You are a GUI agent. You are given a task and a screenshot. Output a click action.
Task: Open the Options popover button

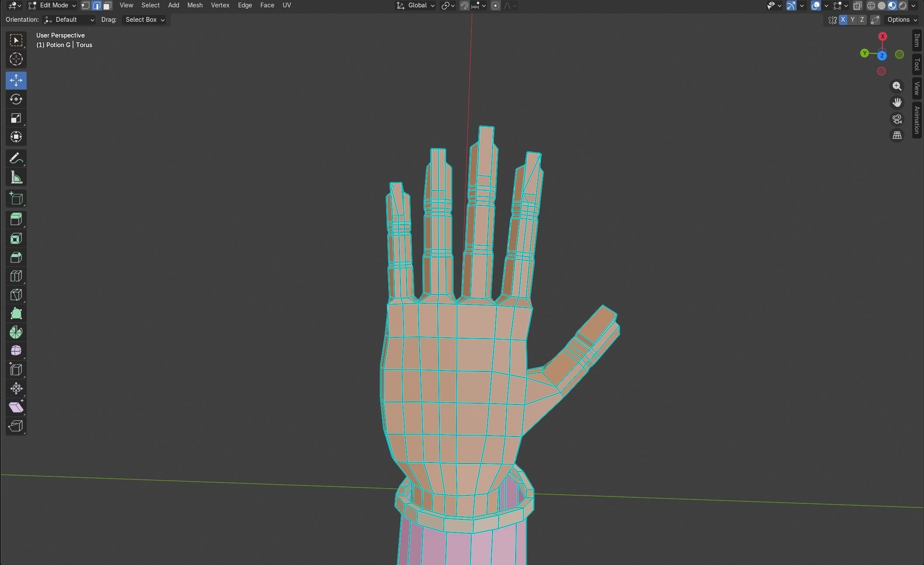click(902, 20)
